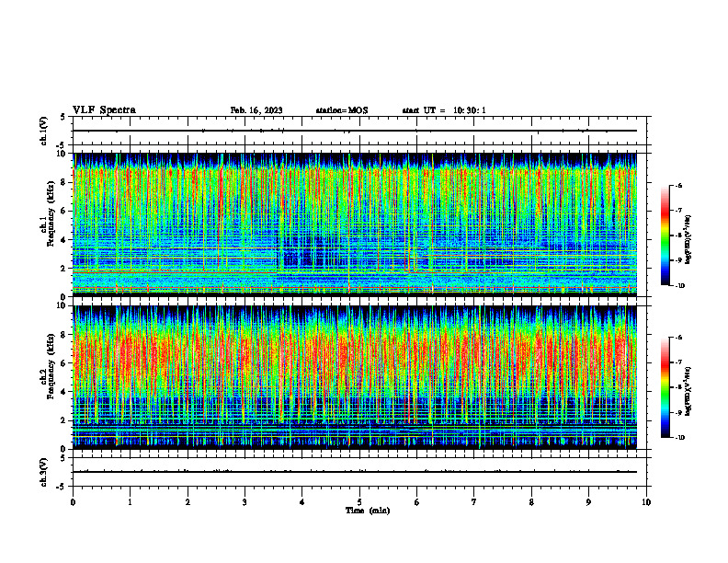The height and width of the screenshot is (563, 728).
Task: Click the ch.2 spectrogram color bar
Action: click(x=665, y=387)
